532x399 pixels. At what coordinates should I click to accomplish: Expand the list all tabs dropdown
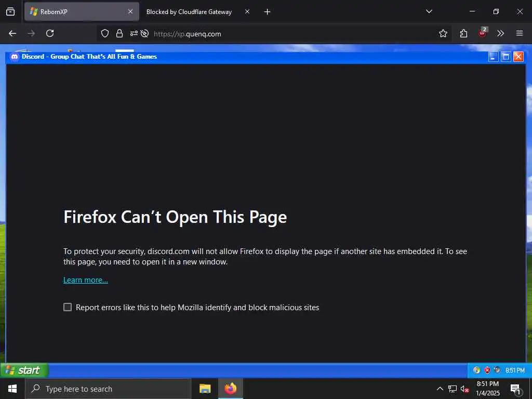click(x=429, y=11)
